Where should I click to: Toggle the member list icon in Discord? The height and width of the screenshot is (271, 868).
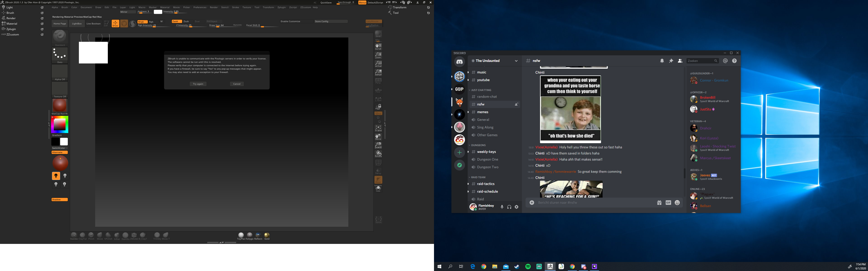click(x=680, y=61)
